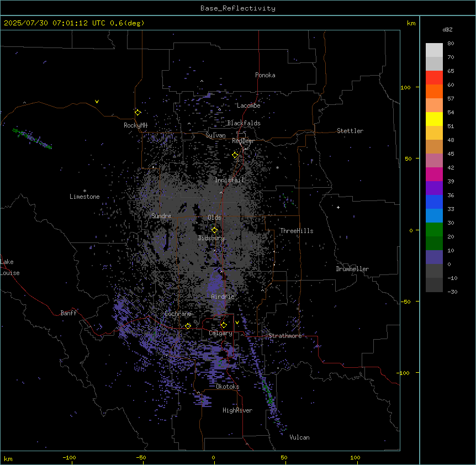
Task: Click the Vulcan city label
Action: point(299,437)
